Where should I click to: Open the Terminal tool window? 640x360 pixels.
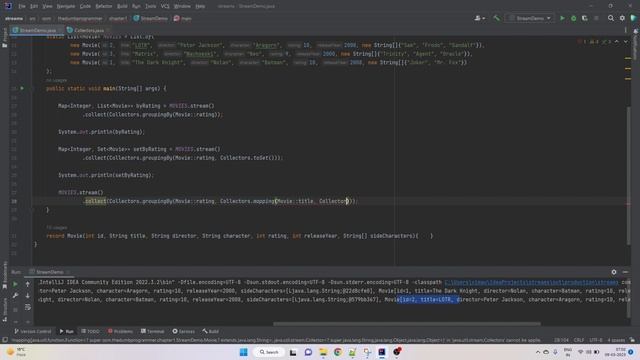click(x=152, y=331)
